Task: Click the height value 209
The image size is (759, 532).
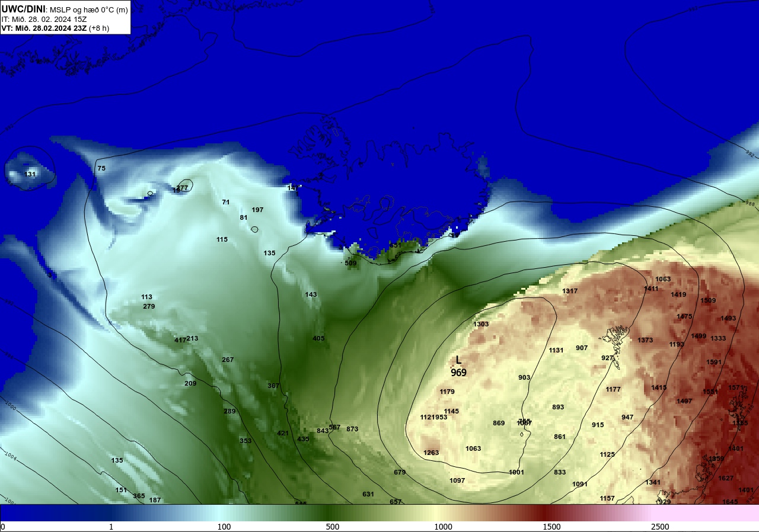Action: tap(190, 383)
